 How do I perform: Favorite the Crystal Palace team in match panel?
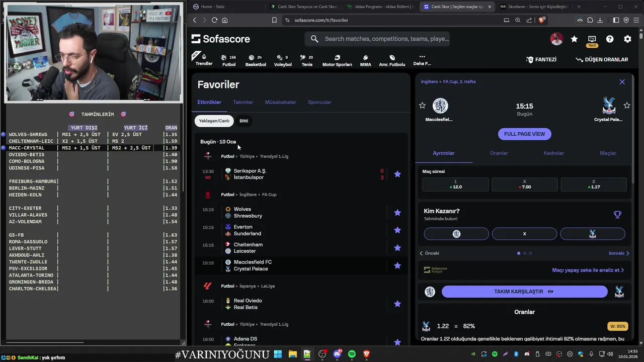pyautogui.click(x=627, y=106)
